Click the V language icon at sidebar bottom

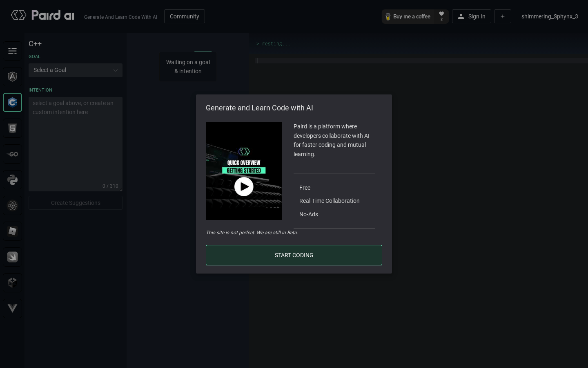coord(12,308)
